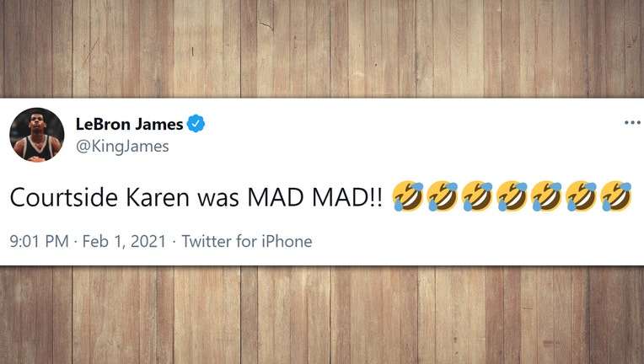644x364 pixels.
Task: Click the last laughing emoji in the row
Action: click(615, 196)
